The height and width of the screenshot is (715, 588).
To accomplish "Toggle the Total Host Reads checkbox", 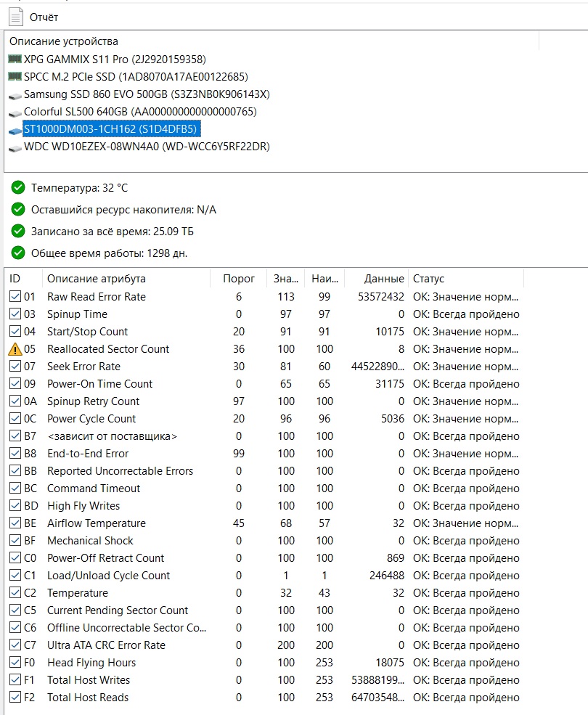I will (15, 698).
